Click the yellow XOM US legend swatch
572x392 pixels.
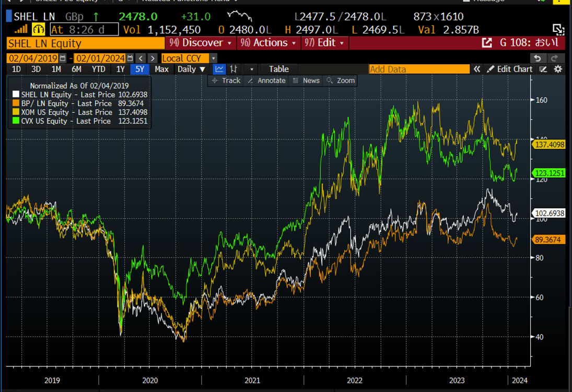[x=16, y=112]
